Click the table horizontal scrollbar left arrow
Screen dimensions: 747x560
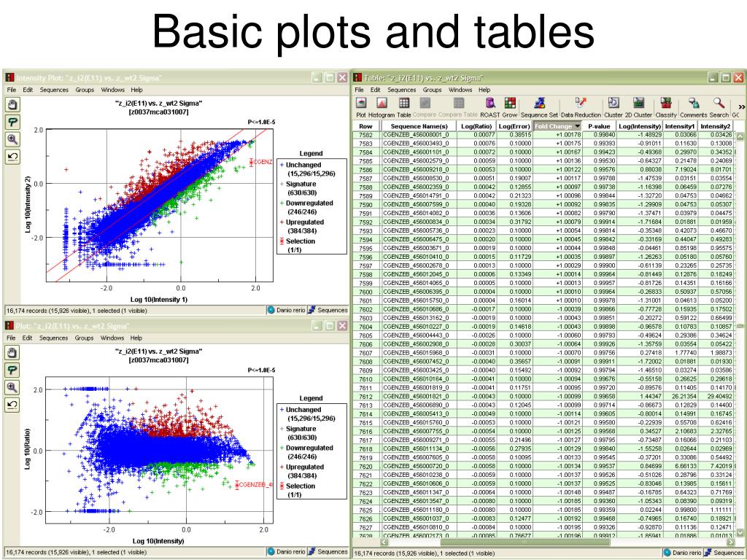(x=384, y=542)
